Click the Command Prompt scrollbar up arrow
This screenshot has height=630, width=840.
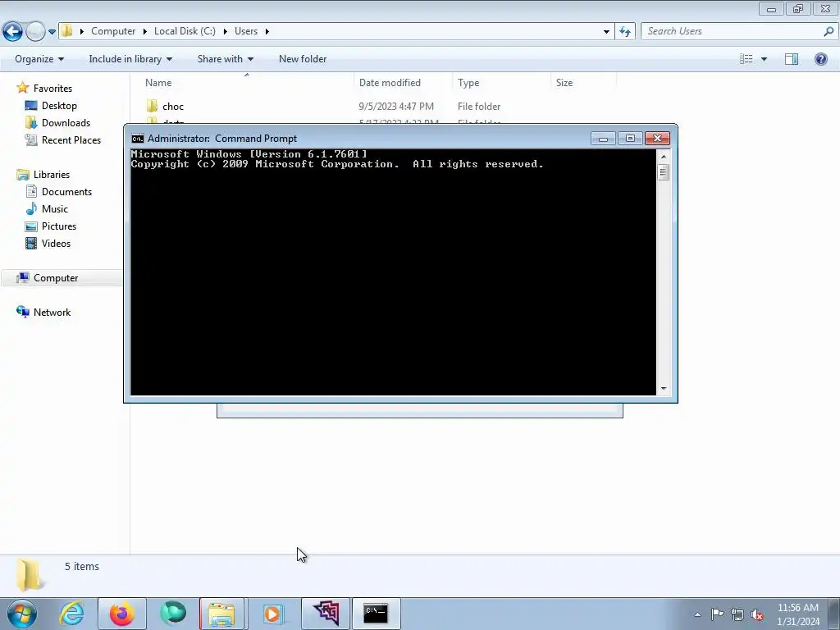664,157
